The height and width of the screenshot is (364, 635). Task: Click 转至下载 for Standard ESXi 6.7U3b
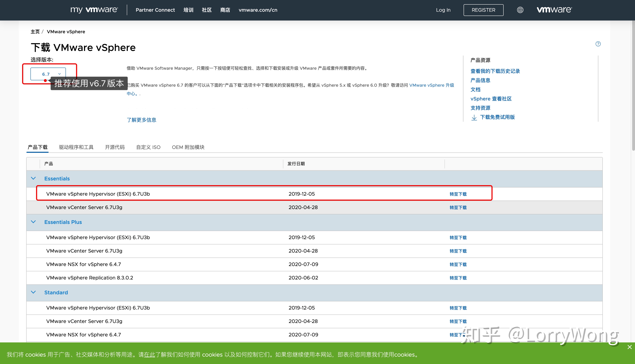pos(458,308)
